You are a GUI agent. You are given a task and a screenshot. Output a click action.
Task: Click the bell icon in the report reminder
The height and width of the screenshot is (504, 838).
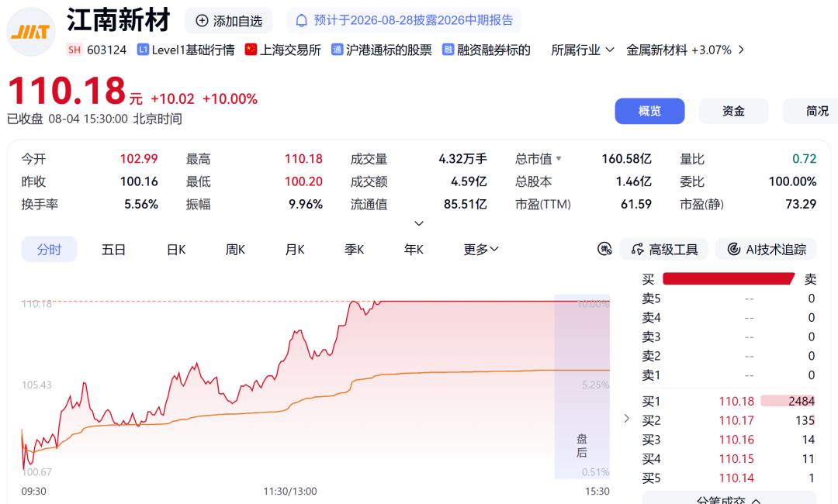(301, 20)
